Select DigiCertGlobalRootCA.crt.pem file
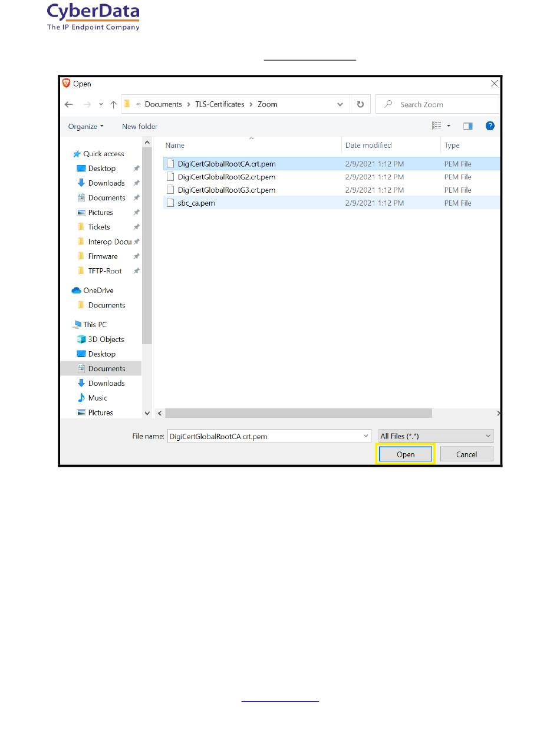The height and width of the screenshot is (739, 560). (x=331, y=164)
